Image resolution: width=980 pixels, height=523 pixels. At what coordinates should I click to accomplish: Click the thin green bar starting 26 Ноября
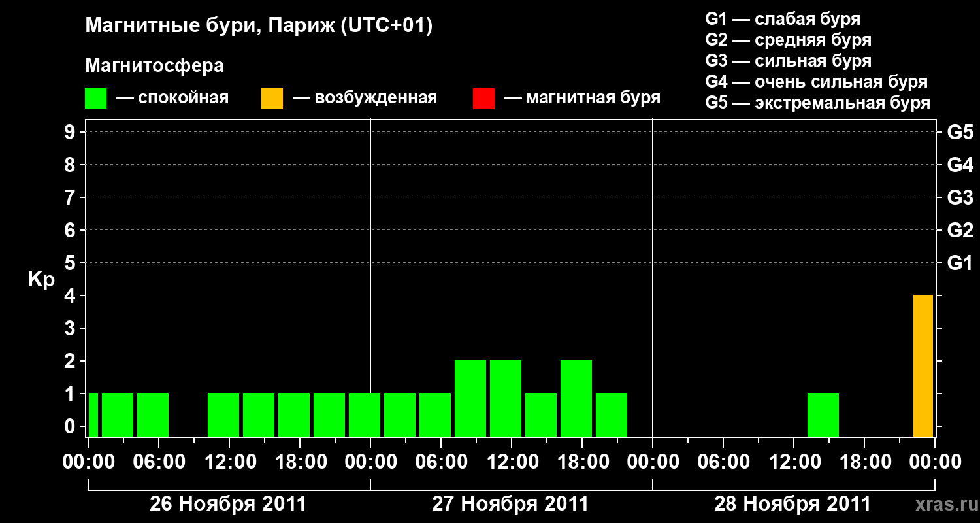93,414
